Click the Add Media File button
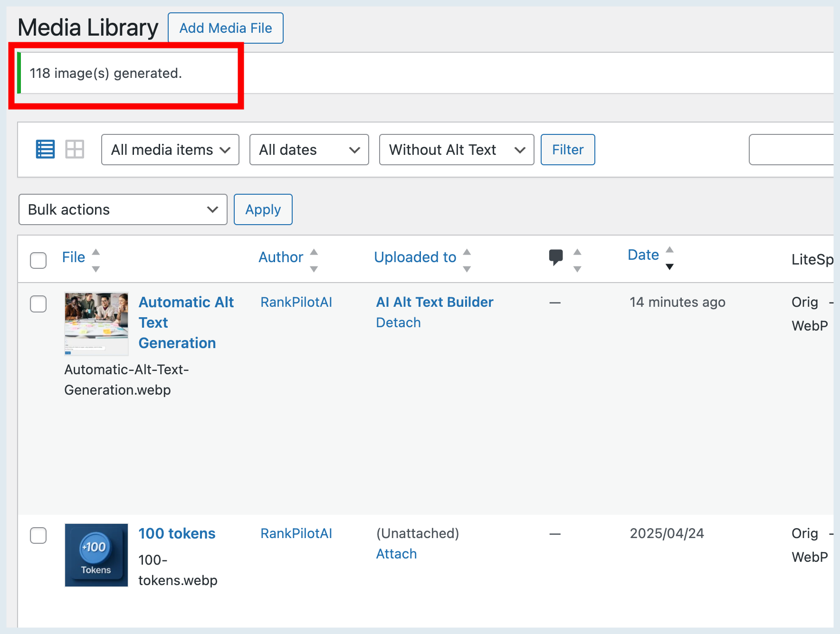The image size is (840, 634). (x=225, y=28)
